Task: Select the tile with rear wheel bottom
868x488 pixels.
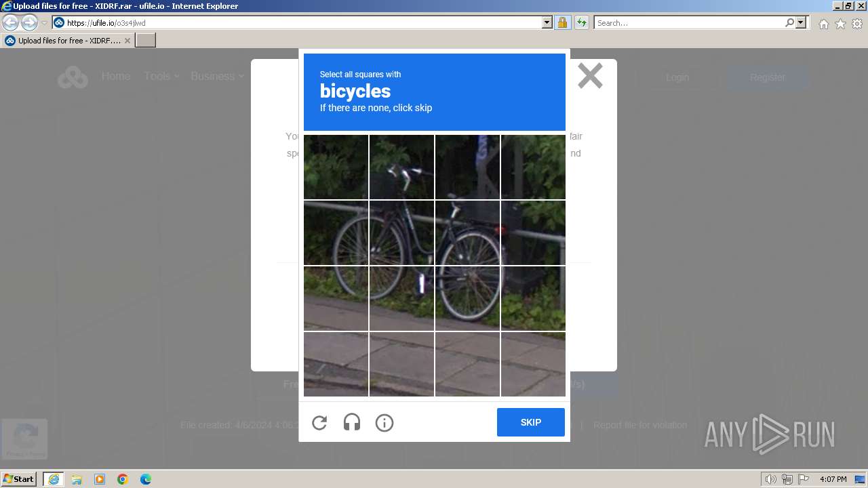Action: 467,298
